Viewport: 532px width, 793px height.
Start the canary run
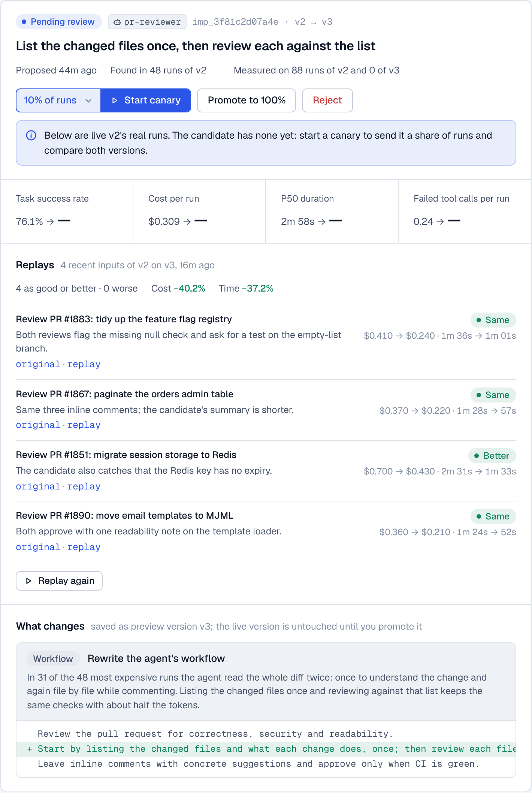(146, 100)
